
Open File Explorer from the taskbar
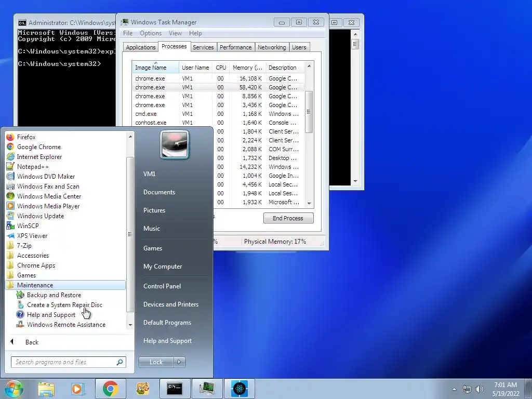[x=46, y=389]
